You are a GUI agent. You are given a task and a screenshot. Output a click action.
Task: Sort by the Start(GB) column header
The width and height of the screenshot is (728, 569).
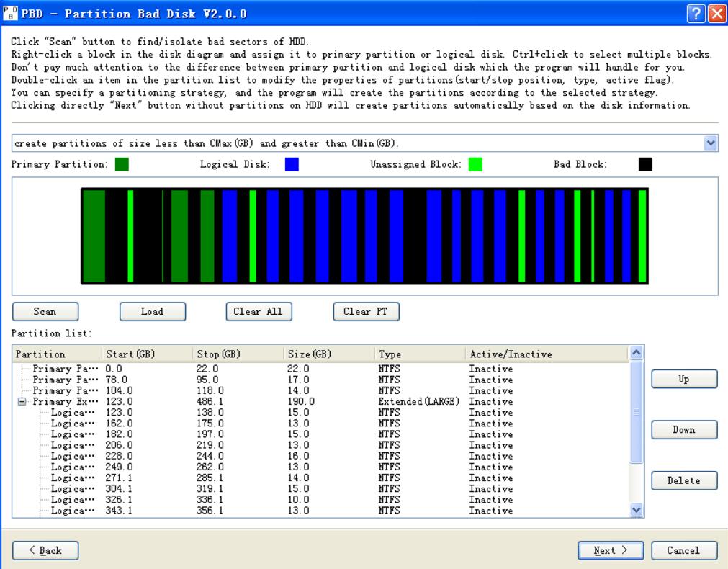(x=147, y=354)
